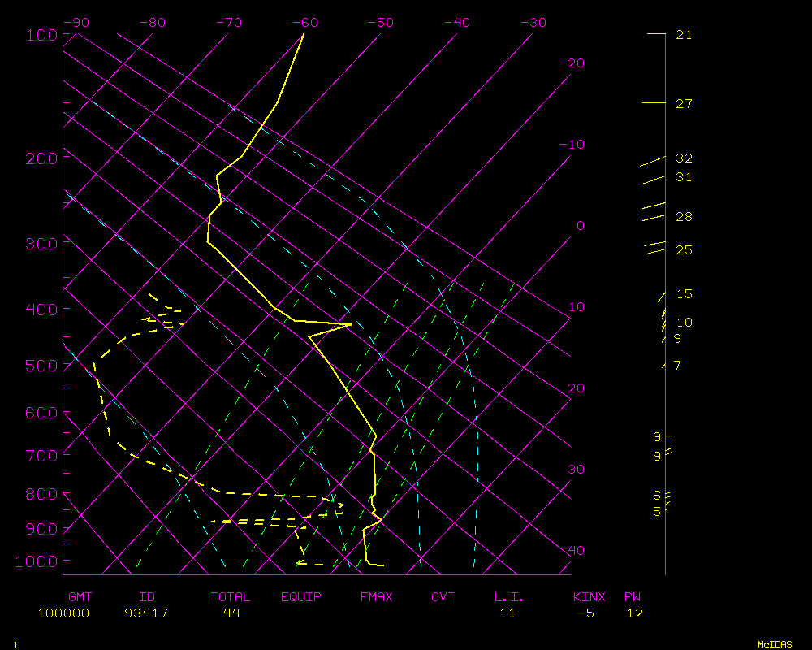This screenshot has height=650, width=812.
Task: Click the GMT label below the chart
Action: click(x=80, y=597)
